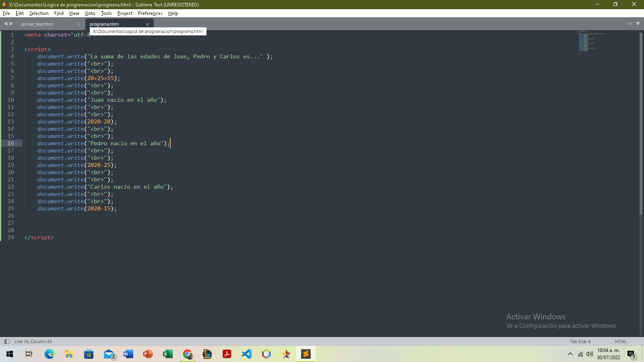Click the "La suma de las edades" line

[155, 56]
